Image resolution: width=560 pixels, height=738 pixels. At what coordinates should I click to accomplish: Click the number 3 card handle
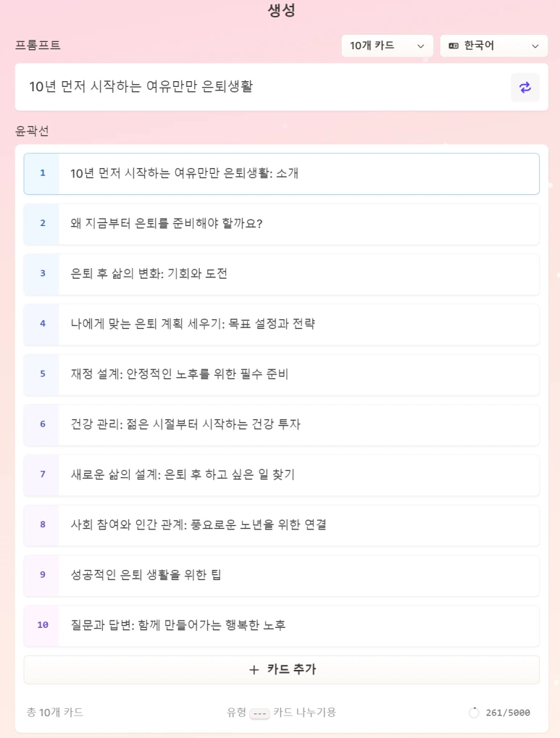(43, 274)
